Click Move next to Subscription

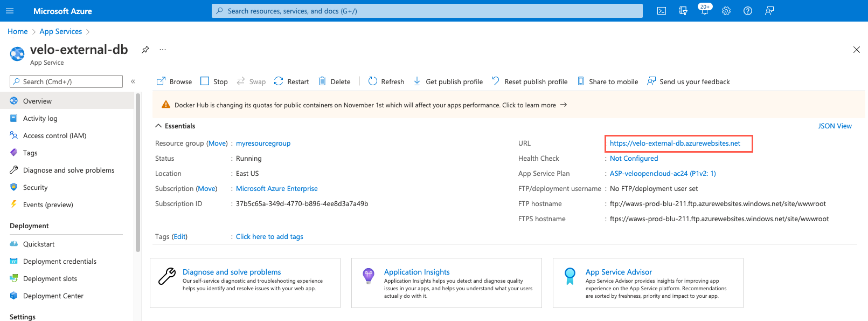click(x=206, y=188)
